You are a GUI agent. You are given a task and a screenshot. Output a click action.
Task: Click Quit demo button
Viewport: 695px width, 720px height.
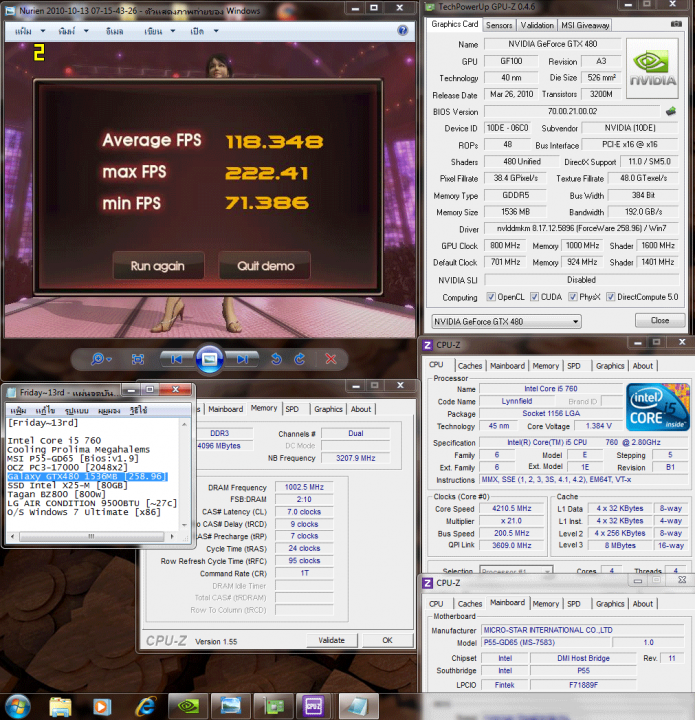(x=265, y=266)
